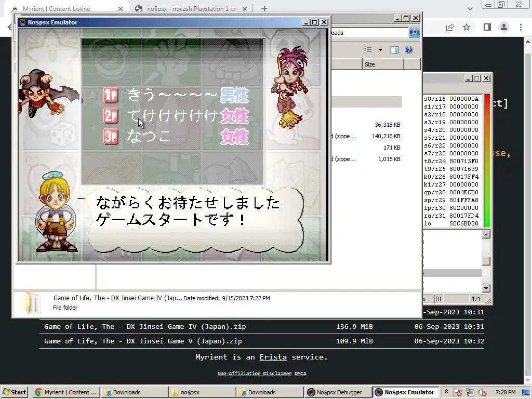Click the Chrome share page icon
532x399 pixels.
[x=450, y=27]
